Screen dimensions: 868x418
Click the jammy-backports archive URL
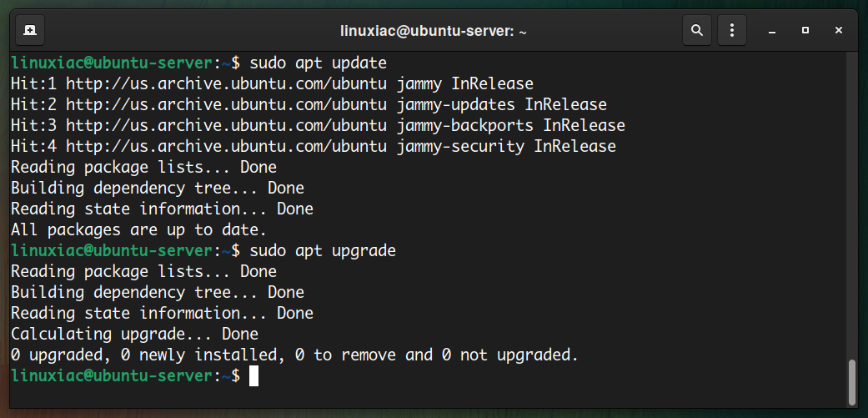tap(227, 126)
